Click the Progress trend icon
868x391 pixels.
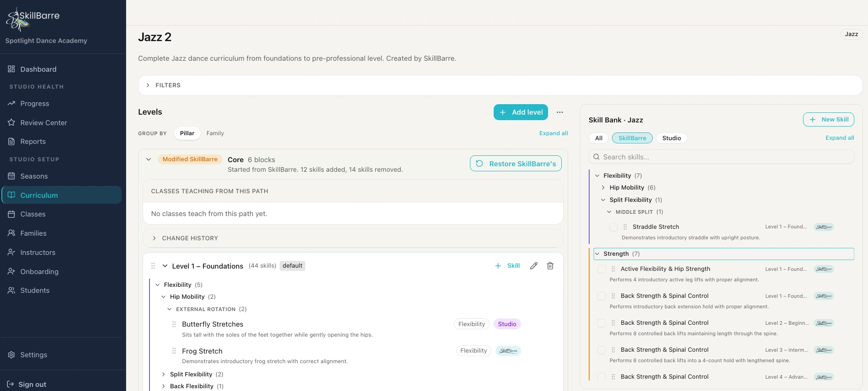click(11, 104)
